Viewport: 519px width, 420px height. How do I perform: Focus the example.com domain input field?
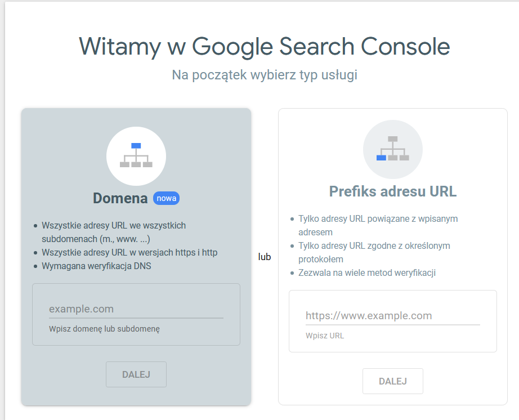136,309
